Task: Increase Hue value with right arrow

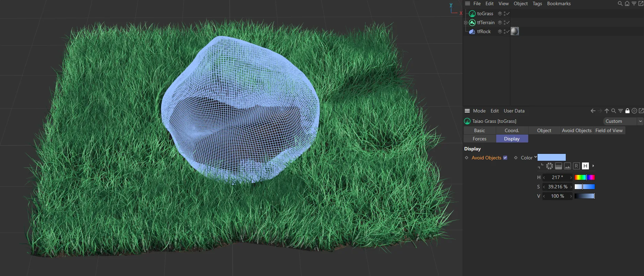Action: coord(571,177)
